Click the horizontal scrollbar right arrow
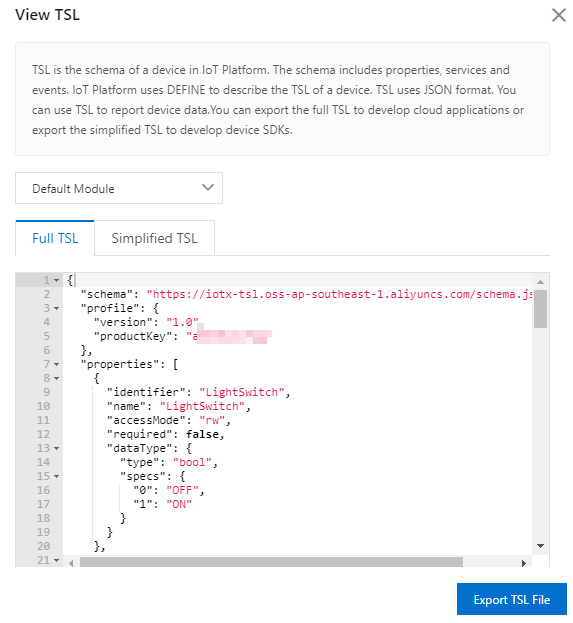This screenshot has height=623, width=573. pos(524,563)
